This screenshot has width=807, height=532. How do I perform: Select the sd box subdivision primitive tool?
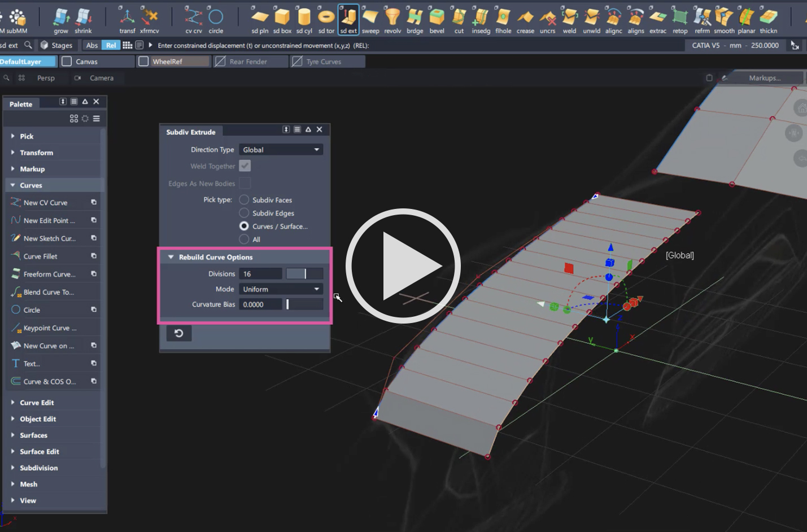pyautogui.click(x=282, y=18)
